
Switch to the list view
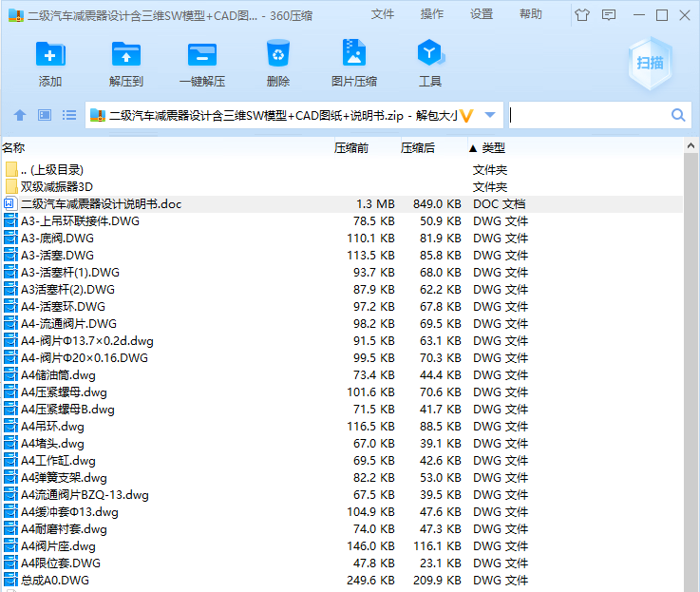click(x=68, y=115)
